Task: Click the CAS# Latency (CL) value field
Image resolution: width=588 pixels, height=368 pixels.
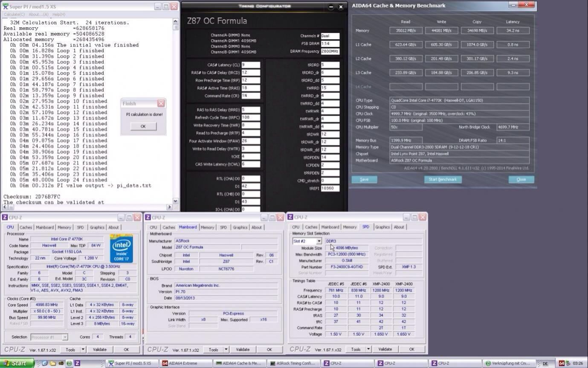Action: point(250,65)
